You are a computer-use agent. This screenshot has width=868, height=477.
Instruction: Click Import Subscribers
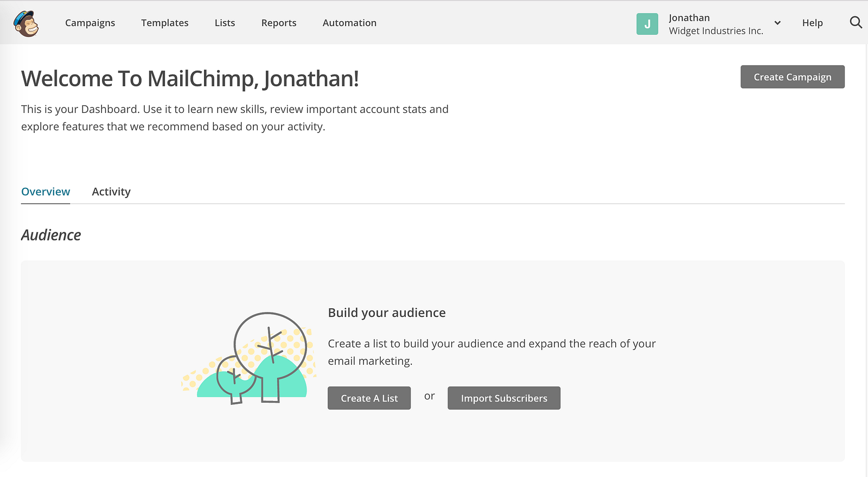click(x=504, y=398)
